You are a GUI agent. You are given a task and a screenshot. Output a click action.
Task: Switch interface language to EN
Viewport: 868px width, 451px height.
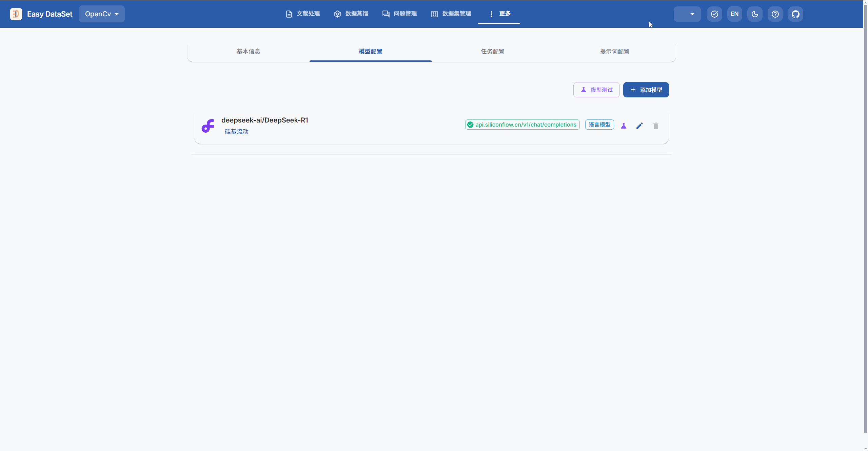pyautogui.click(x=734, y=14)
